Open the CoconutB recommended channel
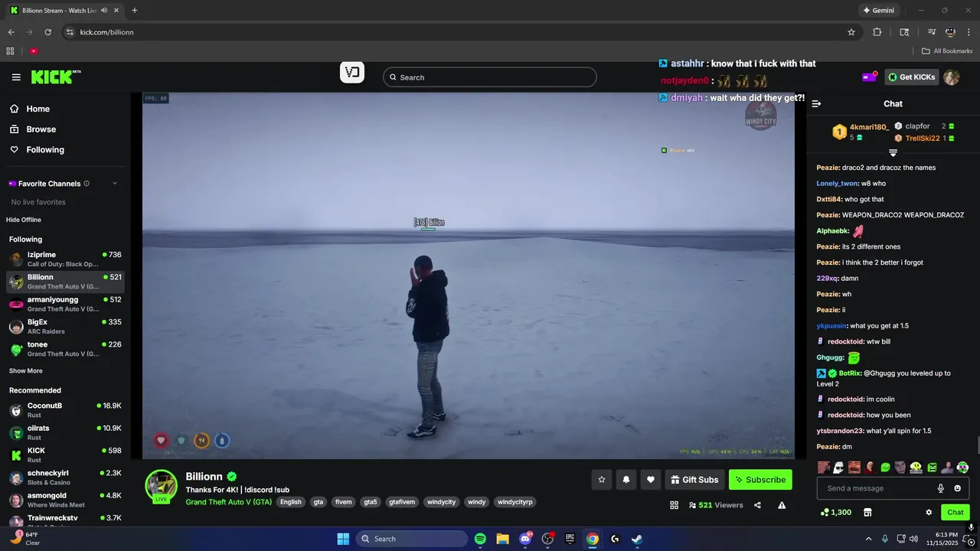 65,410
